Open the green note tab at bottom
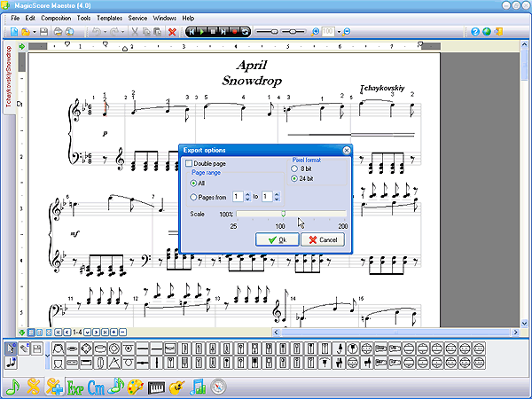 (13, 387)
